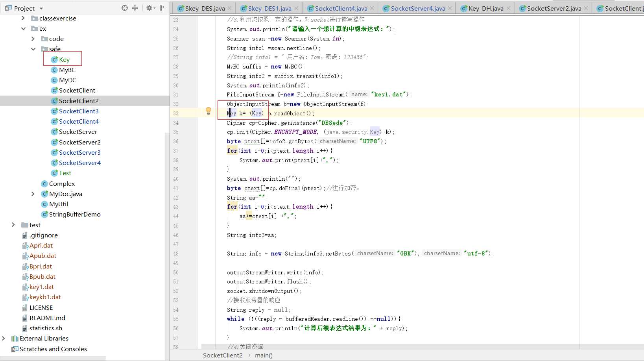Click the statistics.sh file icon
The height and width of the screenshot is (361, 644).
25,328
